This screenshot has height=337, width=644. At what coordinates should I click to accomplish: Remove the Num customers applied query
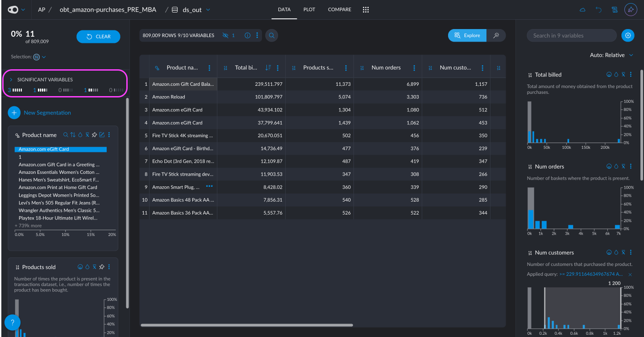click(630, 274)
